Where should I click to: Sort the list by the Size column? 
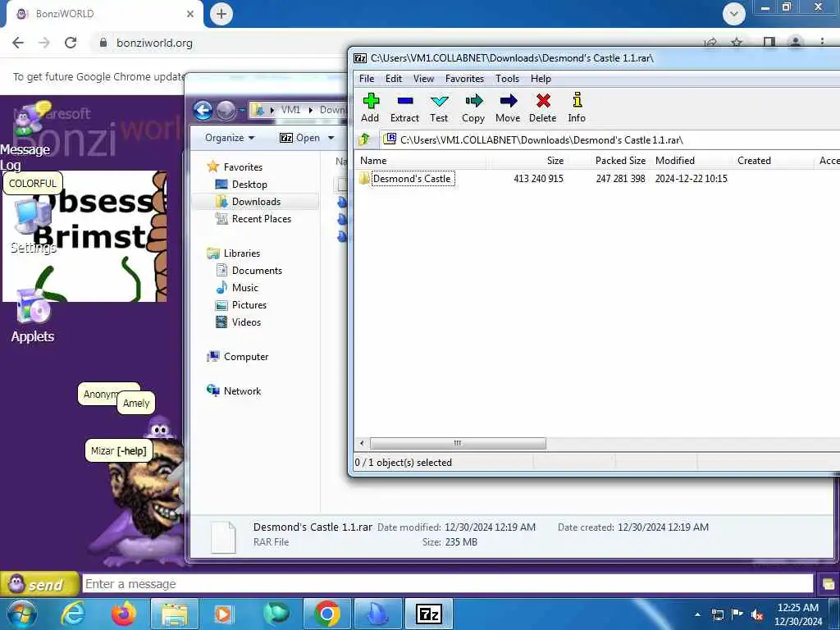point(527,160)
